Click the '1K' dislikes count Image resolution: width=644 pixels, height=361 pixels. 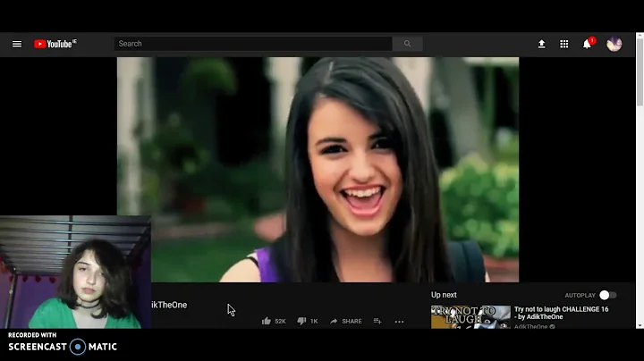pos(314,321)
